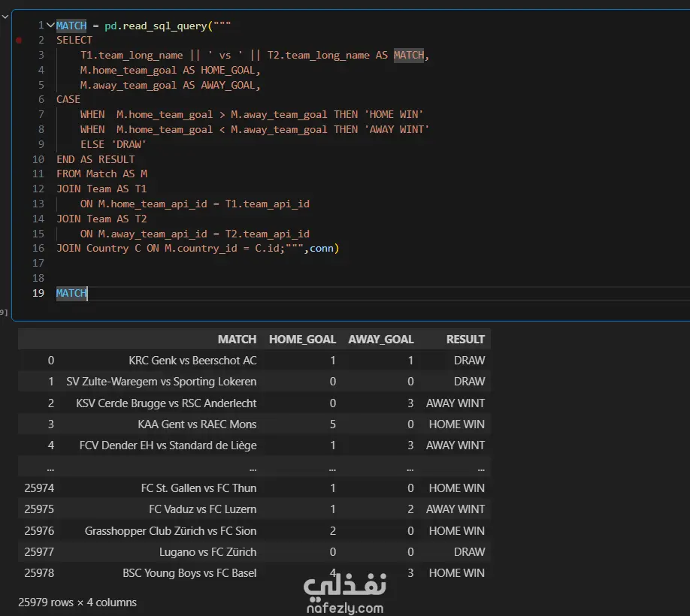This screenshot has height=616, width=690.
Task: Click the 'Lugano vs FC Zürich' cell
Action: [207, 552]
